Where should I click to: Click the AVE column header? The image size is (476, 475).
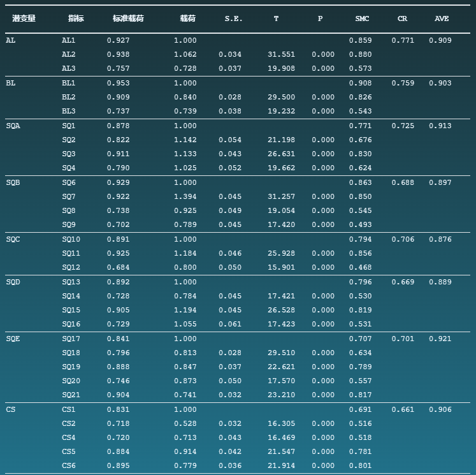(x=442, y=18)
